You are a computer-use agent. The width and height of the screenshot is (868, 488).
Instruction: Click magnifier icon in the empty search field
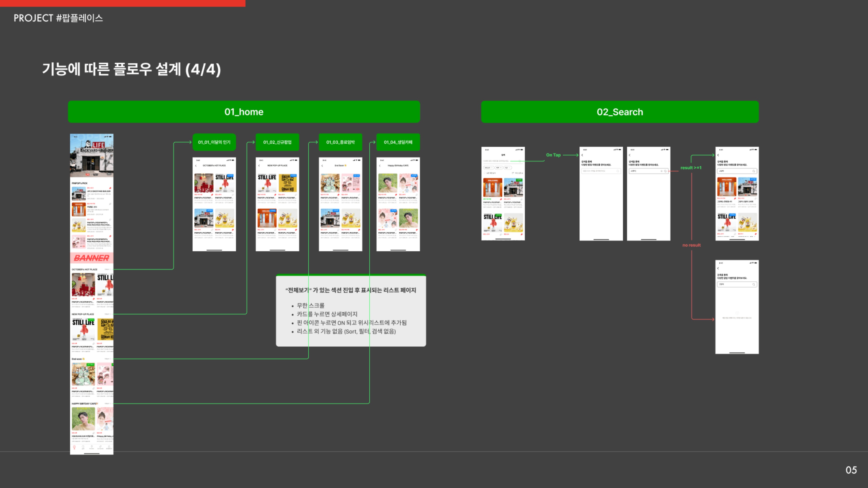pos(618,171)
